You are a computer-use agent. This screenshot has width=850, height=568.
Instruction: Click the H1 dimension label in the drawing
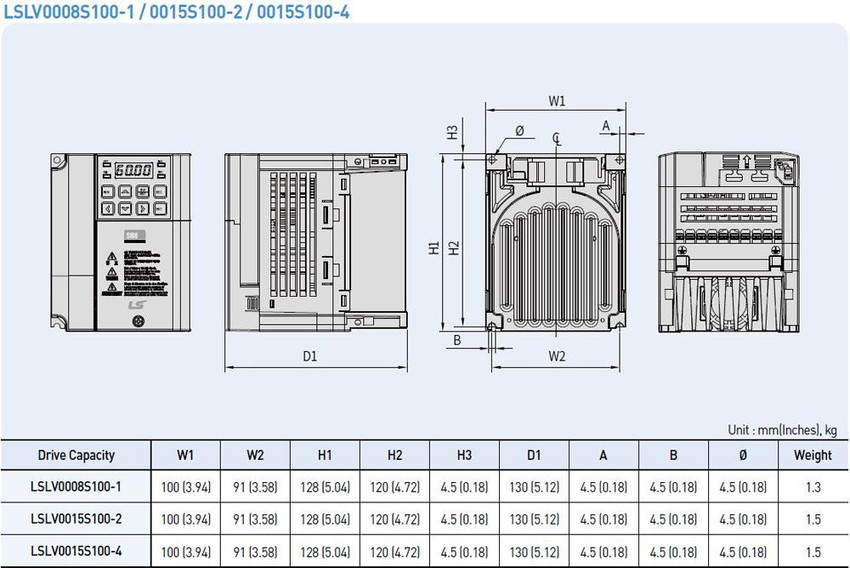(x=434, y=248)
